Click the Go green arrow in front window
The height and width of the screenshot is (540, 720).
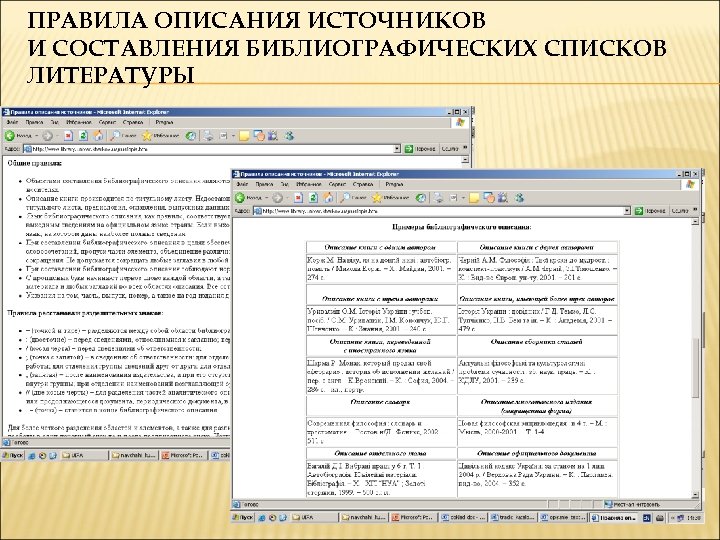(639, 211)
